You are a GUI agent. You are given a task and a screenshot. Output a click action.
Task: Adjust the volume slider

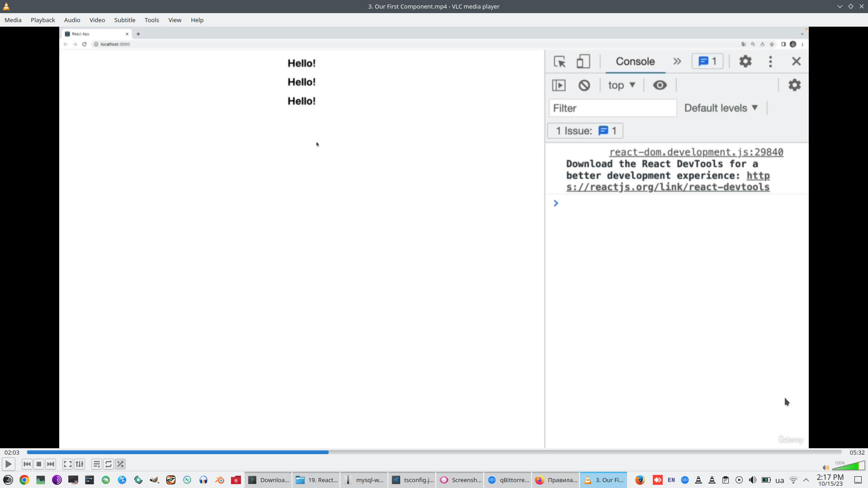(849, 466)
